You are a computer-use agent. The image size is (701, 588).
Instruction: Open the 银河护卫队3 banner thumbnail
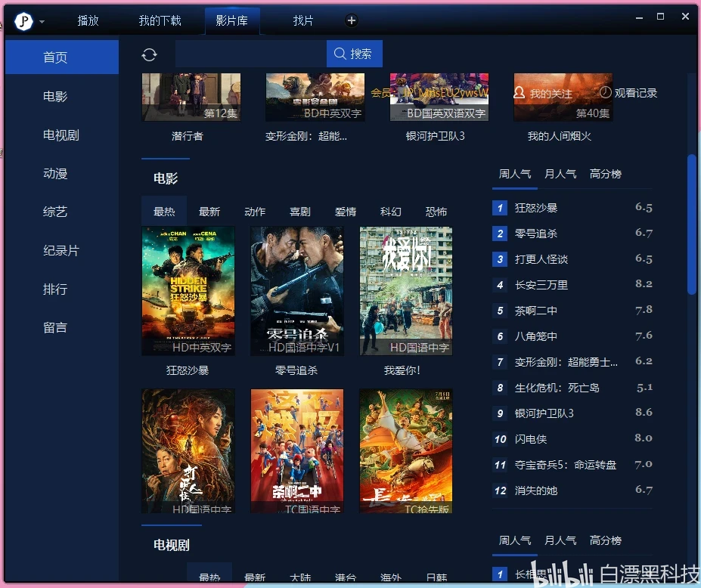(x=439, y=97)
